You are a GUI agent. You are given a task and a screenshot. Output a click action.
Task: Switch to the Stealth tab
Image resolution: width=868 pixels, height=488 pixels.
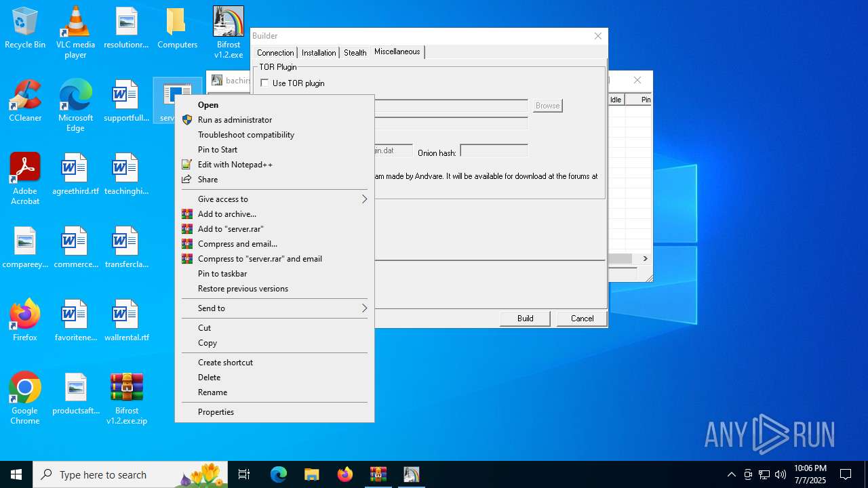point(355,52)
